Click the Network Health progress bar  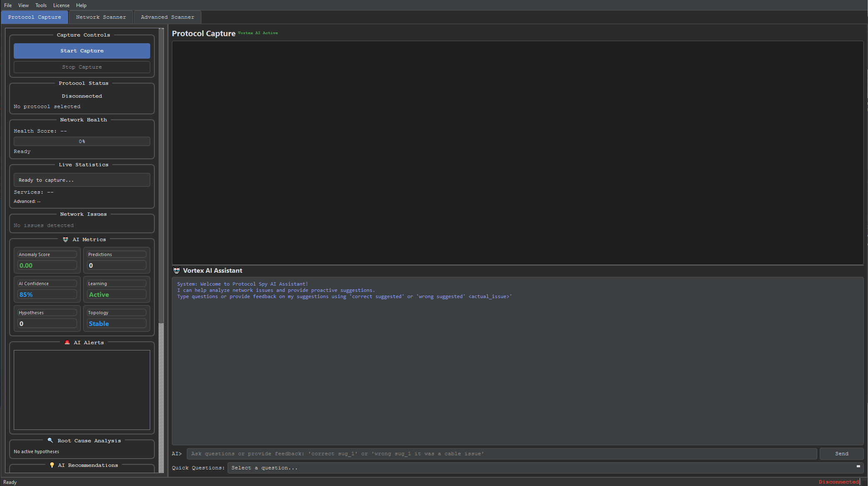pos(82,141)
